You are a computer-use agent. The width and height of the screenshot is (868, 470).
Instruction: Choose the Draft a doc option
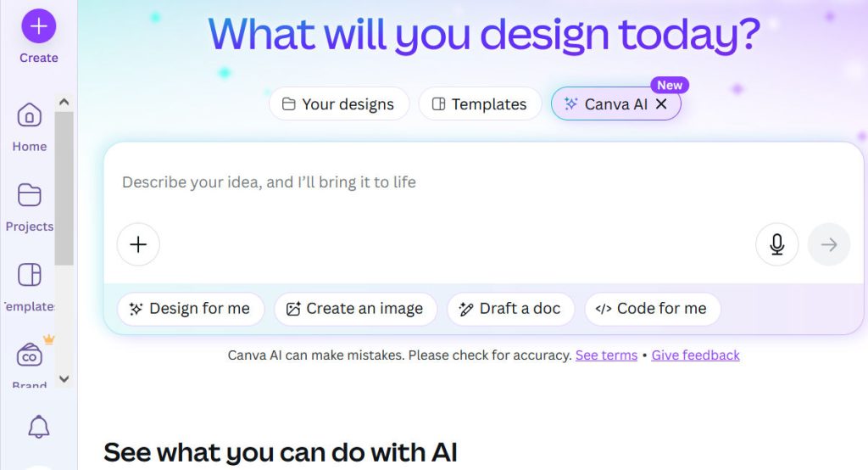click(x=510, y=309)
